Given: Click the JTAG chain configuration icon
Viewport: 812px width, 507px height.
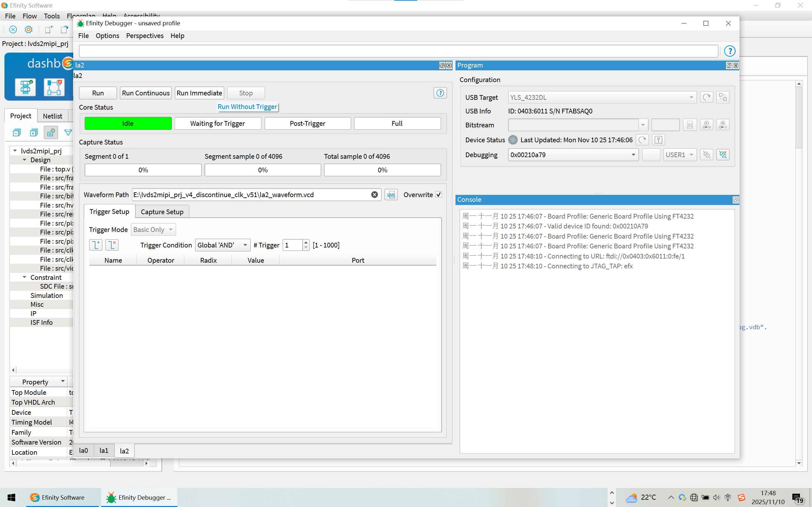Looking at the screenshot, I should click(x=723, y=97).
